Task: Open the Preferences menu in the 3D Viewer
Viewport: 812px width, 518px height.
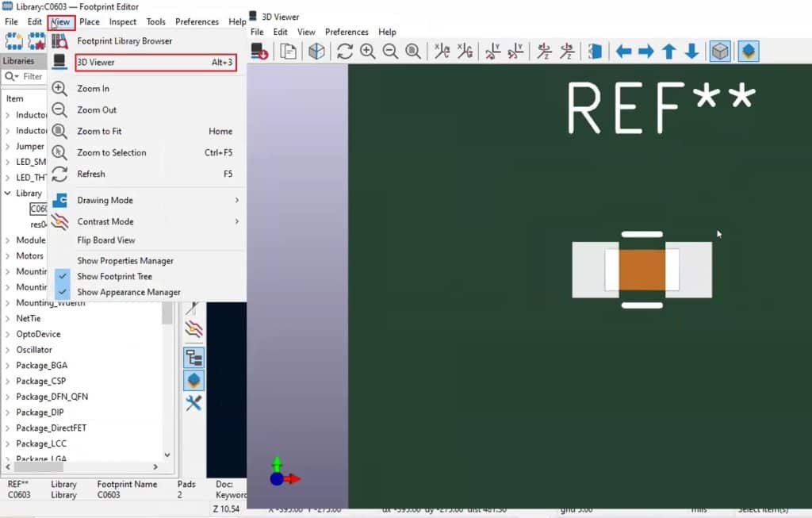Action: pos(347,32)
